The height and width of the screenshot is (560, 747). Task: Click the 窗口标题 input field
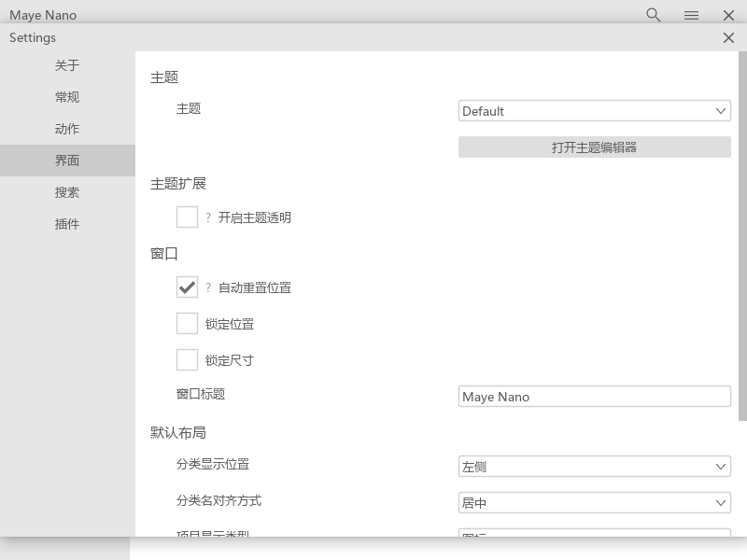pyautogui.click(x=595, y=396)
